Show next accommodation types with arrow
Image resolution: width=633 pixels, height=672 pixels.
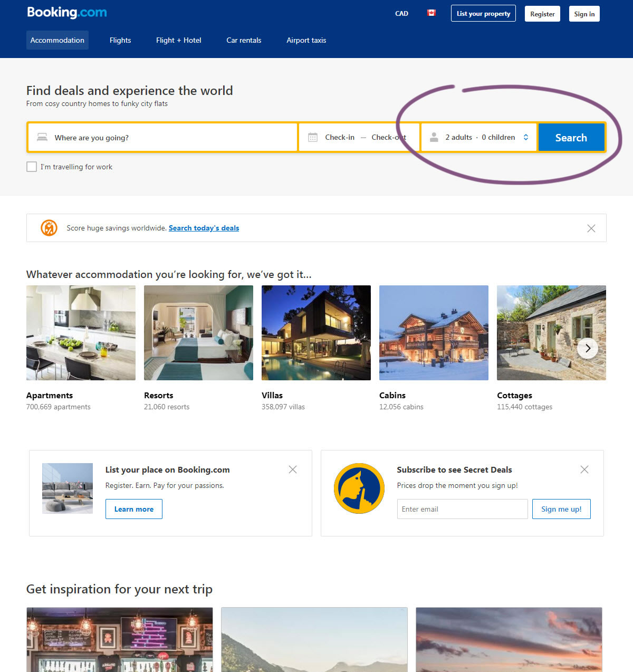tap(587, 348)
